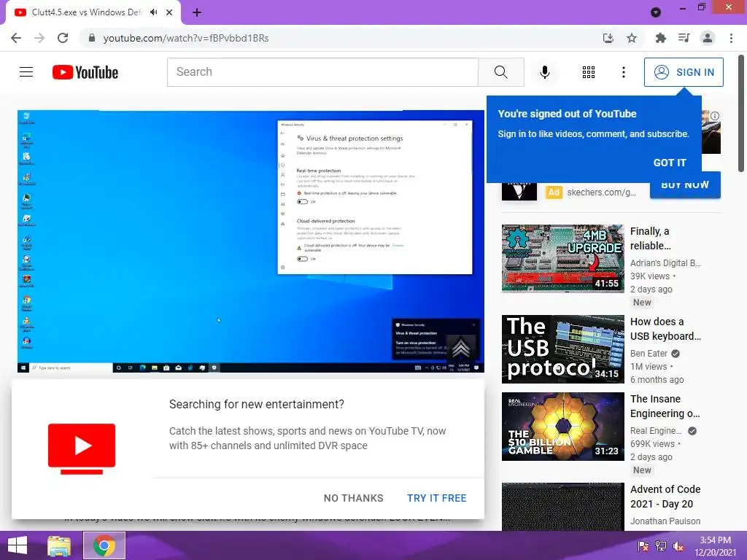Open Chrome extensions puzzle icon
This screenshot has height=560, width=747.
(660, 38)
